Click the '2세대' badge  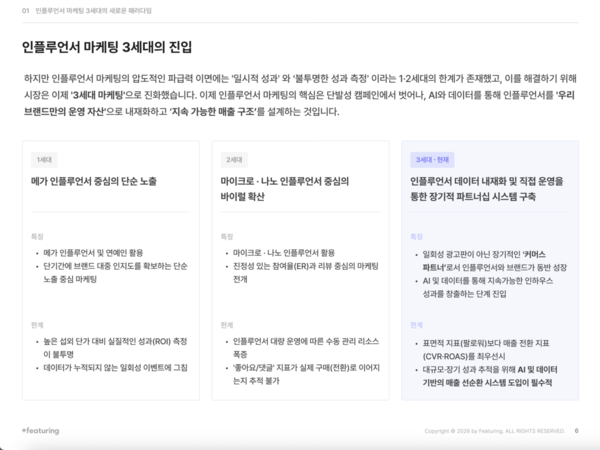[x=234, y=160]
